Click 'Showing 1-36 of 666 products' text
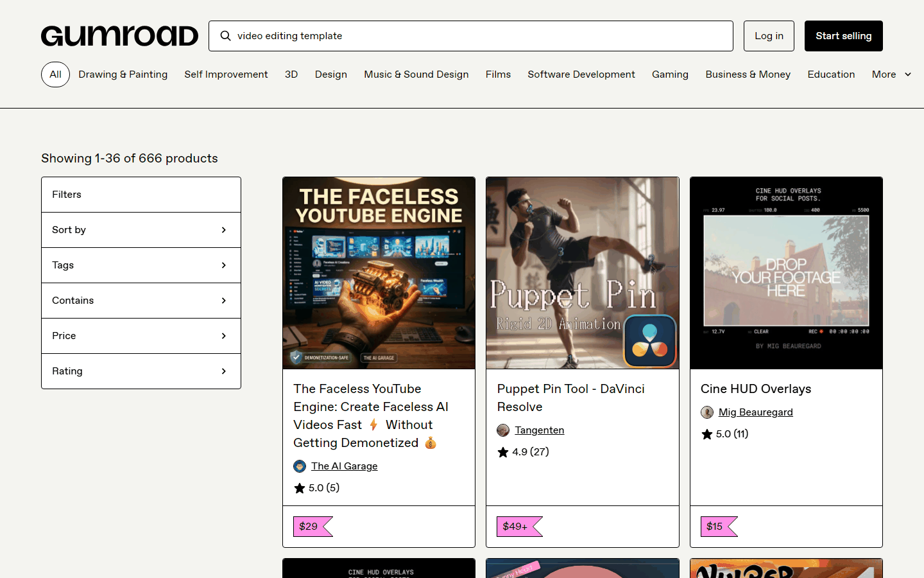Screen dimensions: 924x578 [130, 159]
